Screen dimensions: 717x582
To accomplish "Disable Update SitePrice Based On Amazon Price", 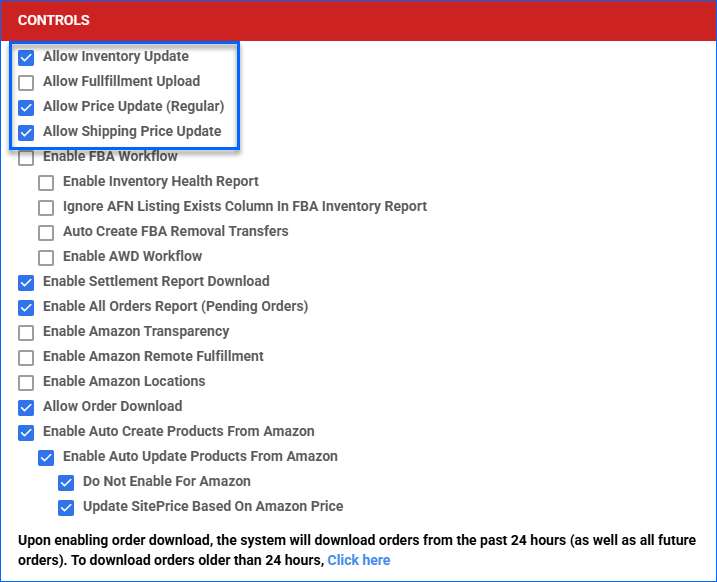I will pyautogui.click(x=66, y=507).
